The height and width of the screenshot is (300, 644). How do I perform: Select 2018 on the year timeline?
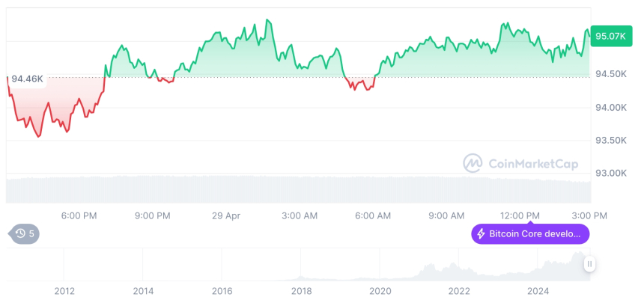[301, 291]
